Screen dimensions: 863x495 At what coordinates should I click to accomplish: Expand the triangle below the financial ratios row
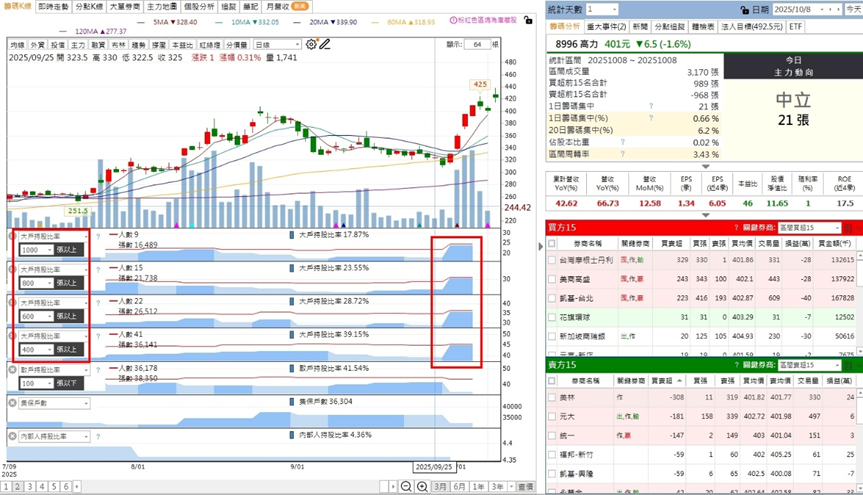[706, 215]
